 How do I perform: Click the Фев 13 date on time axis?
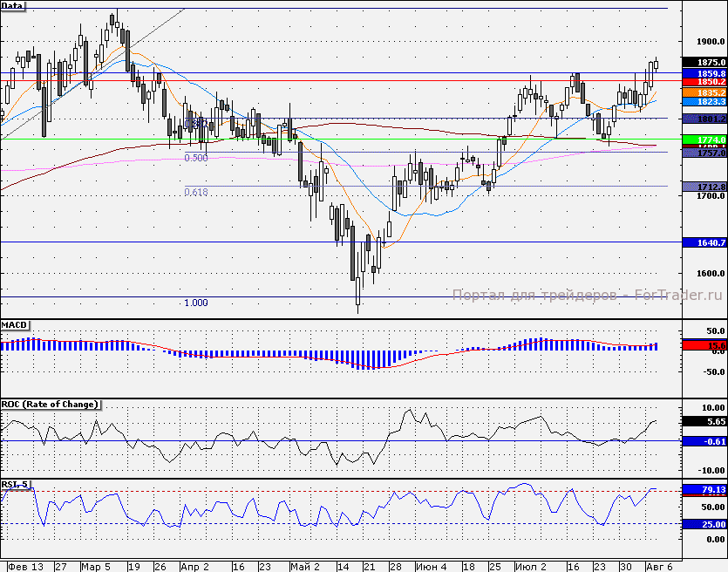click(x=24, y=566)
